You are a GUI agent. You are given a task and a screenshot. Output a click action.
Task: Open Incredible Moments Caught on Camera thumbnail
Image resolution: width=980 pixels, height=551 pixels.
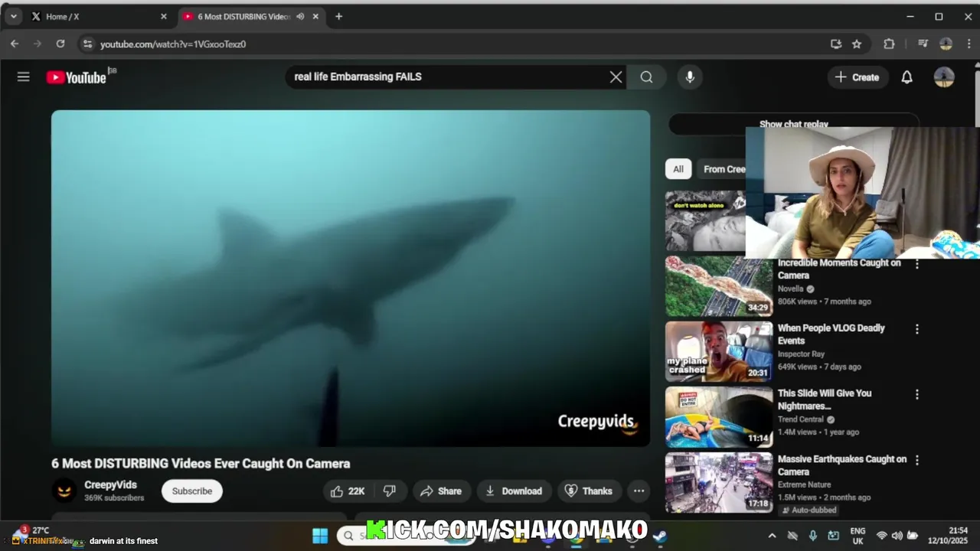[718, 286]
